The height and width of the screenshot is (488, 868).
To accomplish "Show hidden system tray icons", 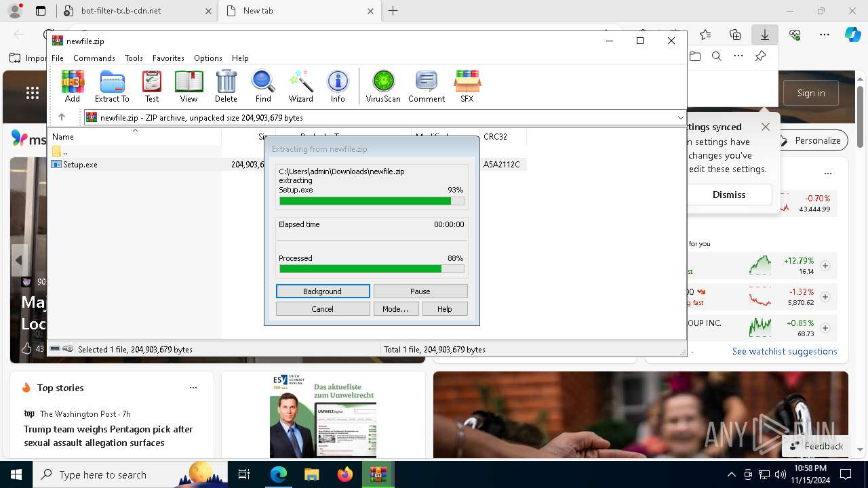I will [x=731, y=474].
